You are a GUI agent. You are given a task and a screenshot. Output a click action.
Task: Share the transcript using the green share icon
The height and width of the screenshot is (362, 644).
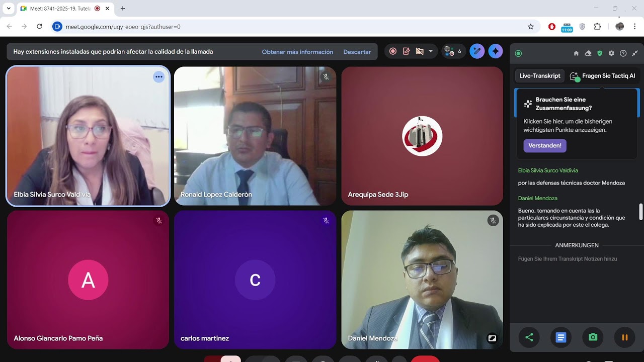pos(529,337)
